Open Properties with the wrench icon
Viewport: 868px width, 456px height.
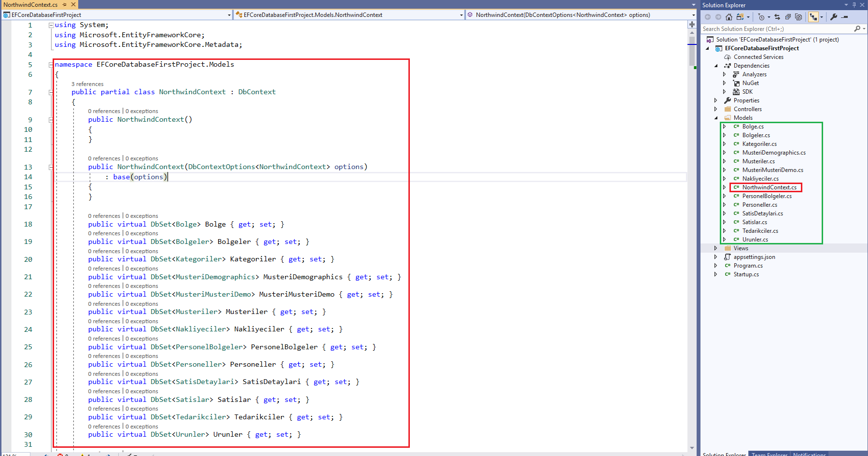click(834, 17)
